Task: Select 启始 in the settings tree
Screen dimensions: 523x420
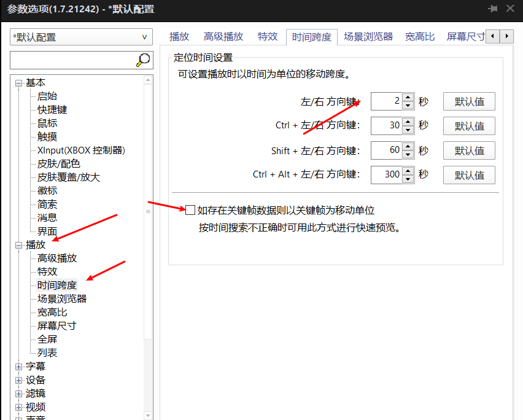Action: click(47, 96)
